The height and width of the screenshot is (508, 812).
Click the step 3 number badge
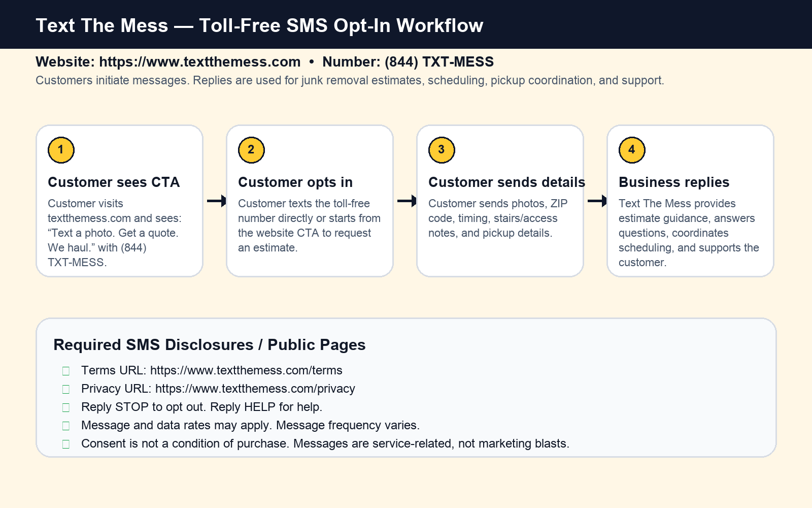click(442, 150)
